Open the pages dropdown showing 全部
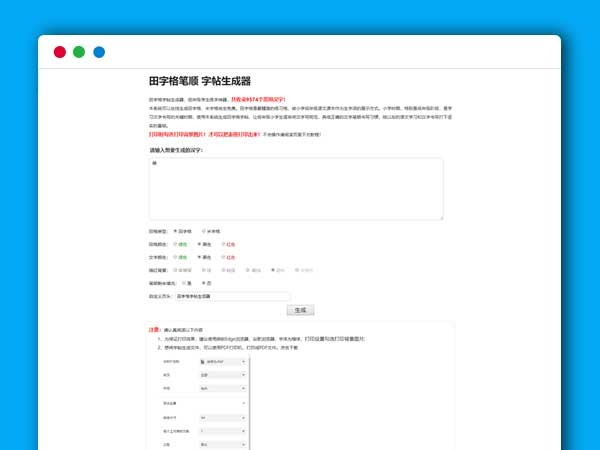 coord(223,374)
